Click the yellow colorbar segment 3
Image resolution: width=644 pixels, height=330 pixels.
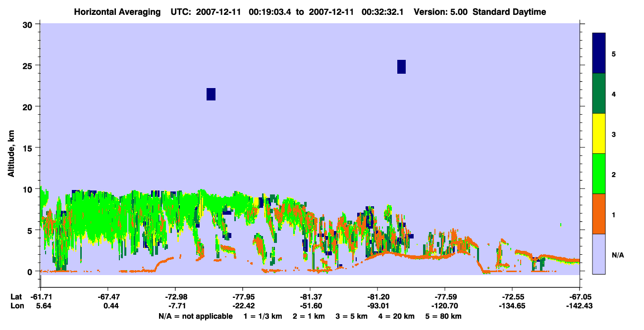[x=599, y=134]
